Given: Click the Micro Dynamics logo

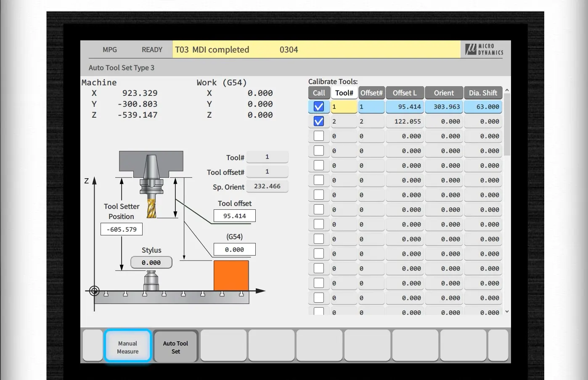Looking at the screenshot, I should [484, 49].
